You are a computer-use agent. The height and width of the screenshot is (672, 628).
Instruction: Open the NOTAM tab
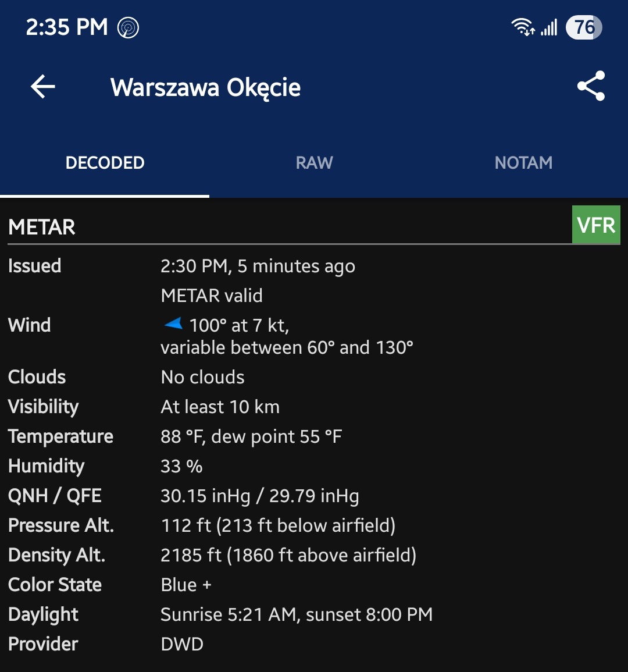click(x=523, y=163)
